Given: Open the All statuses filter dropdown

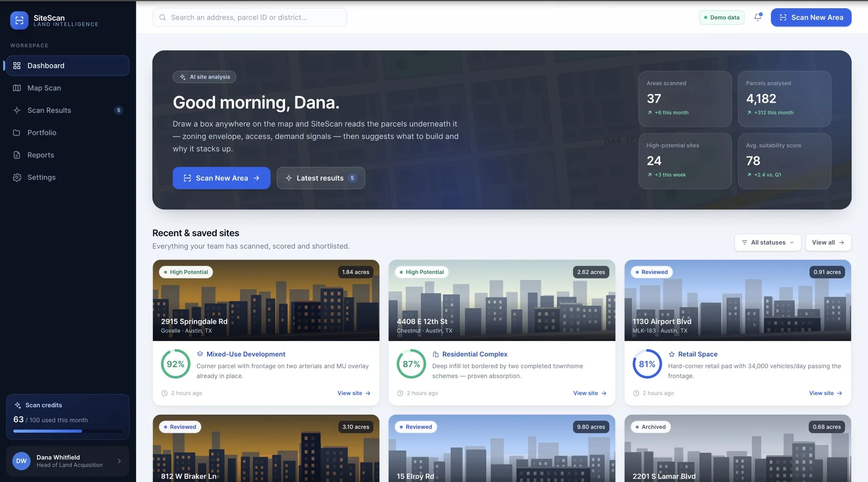Looking at the screenshot, I should click(768, 243).
